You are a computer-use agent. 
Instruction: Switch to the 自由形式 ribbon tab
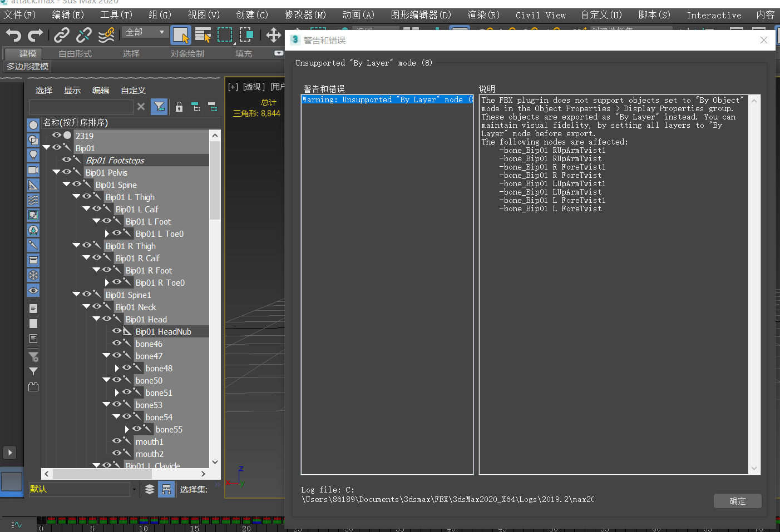[x=75, y=54]
